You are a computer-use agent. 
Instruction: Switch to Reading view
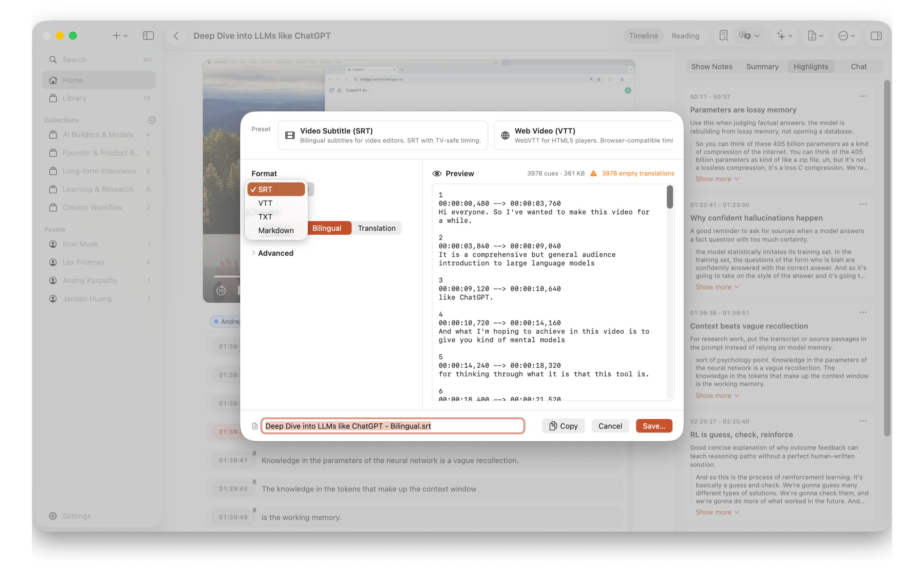(685, 36)
